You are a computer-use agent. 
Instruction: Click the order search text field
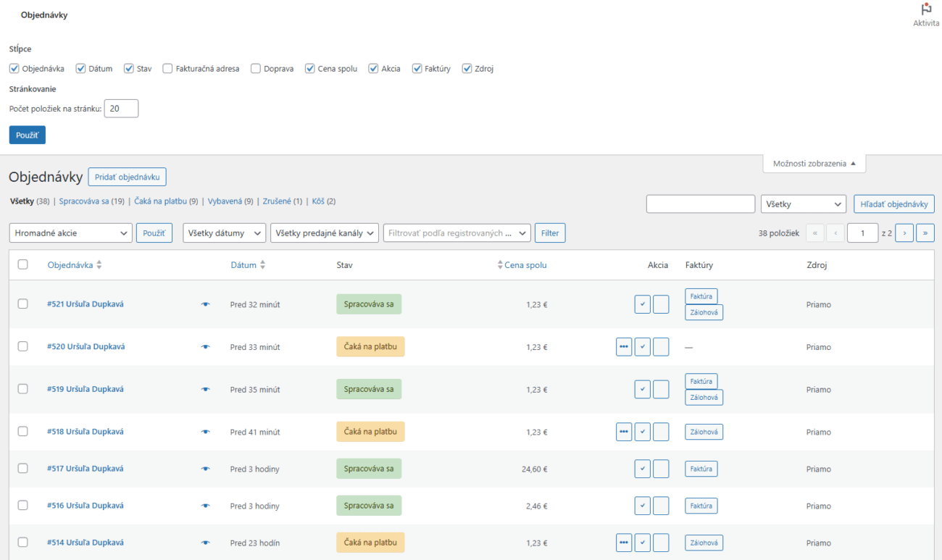point(700,204)
